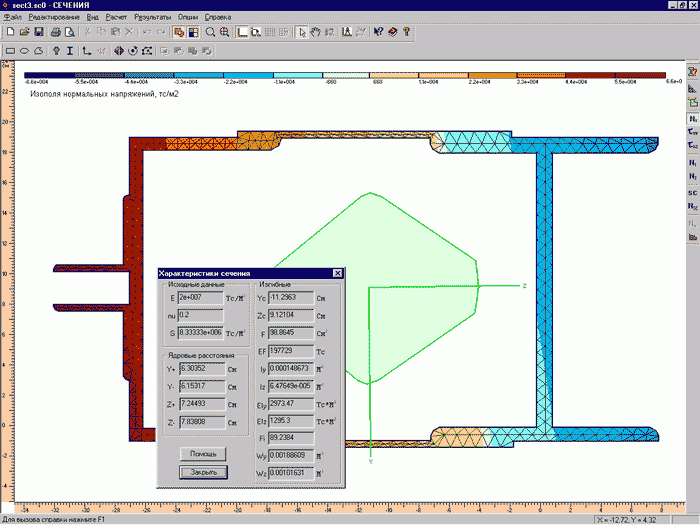The height and width of the screenshot is (525, 700).
Task: Click the I-beam profile icon
Action: [x=71, y=49]
